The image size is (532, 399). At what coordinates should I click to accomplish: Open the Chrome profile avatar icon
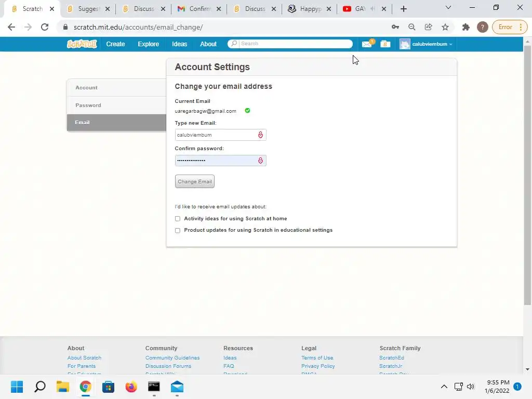pos(483,27)
